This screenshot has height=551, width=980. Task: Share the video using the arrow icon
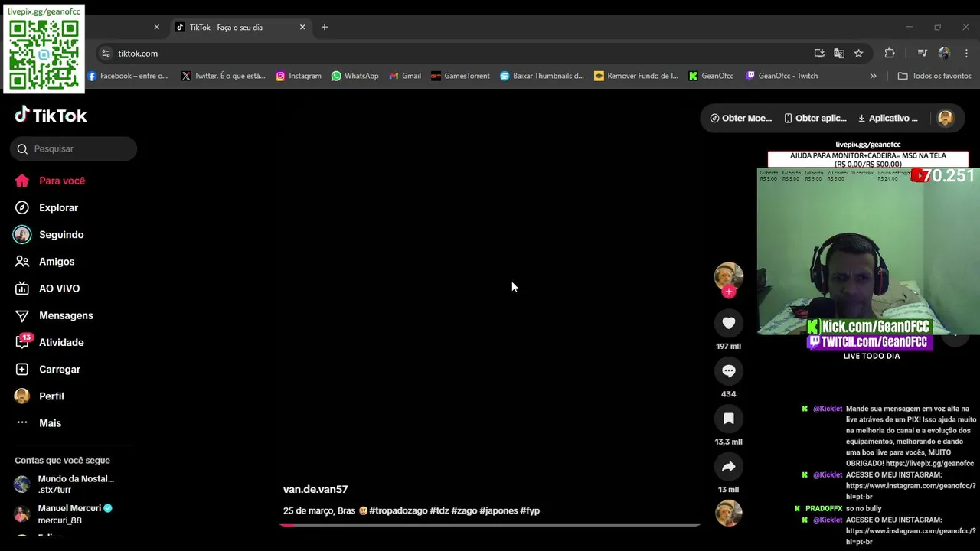click(728, 466)
